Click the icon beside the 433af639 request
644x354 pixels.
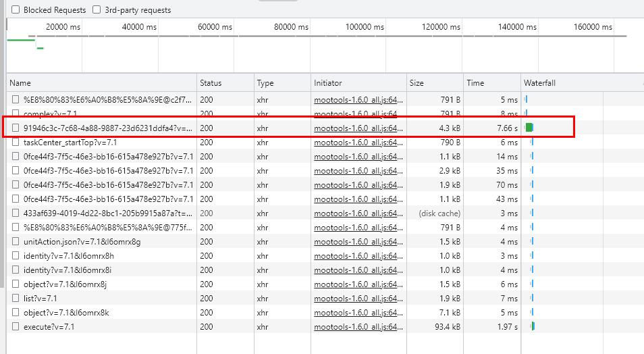tap(16, 213)
